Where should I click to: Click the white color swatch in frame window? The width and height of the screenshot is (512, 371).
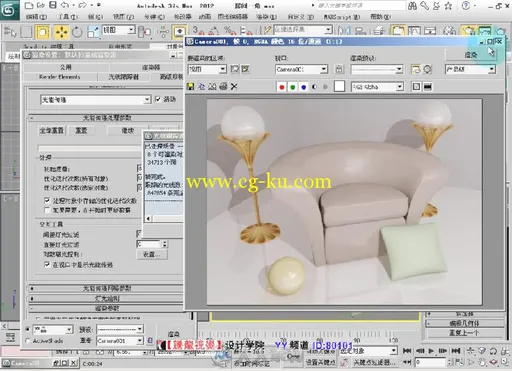[x=339, y=87]
